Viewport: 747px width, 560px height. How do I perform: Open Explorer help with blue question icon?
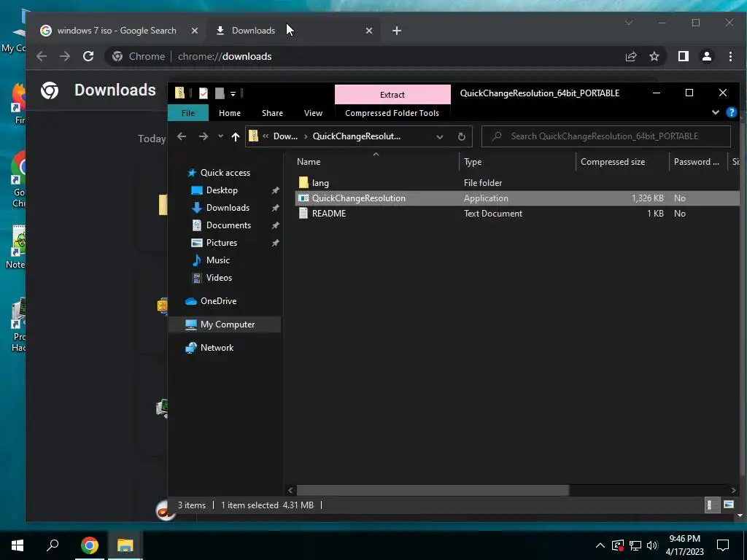pyautogui.click(x=731, y=112)
